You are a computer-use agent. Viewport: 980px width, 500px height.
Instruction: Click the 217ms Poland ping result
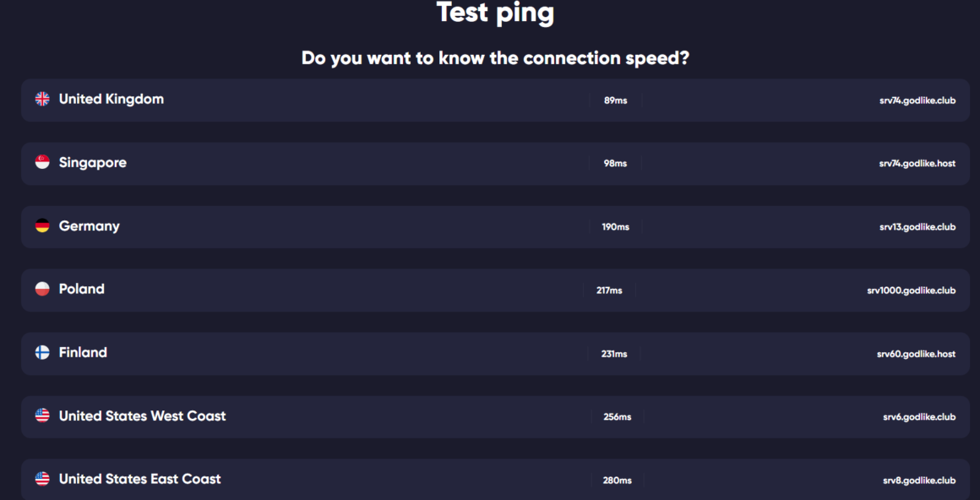pyautogui.click(x=609, y=291)
